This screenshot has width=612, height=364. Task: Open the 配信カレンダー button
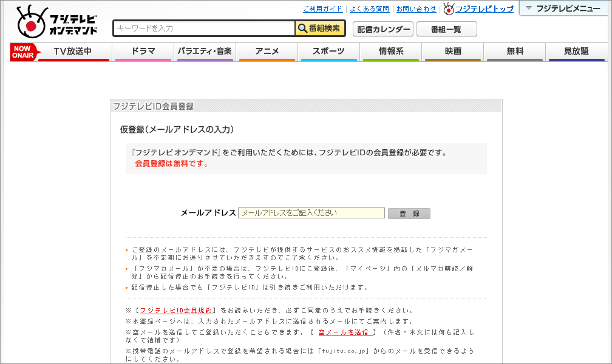(x=383, y=29)
